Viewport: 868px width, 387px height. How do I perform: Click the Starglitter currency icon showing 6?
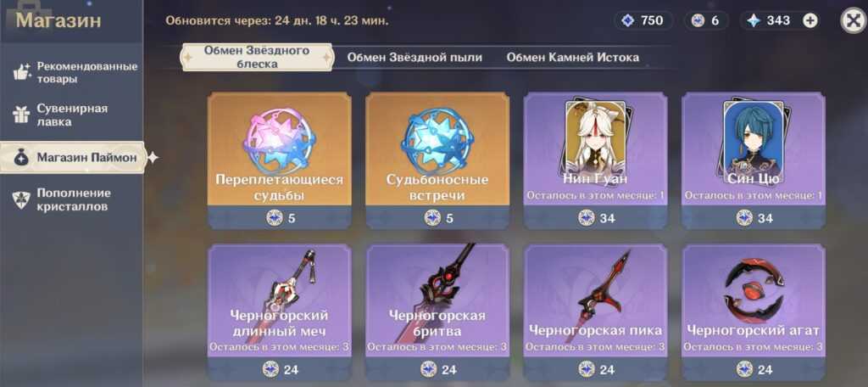click(698, 21)
